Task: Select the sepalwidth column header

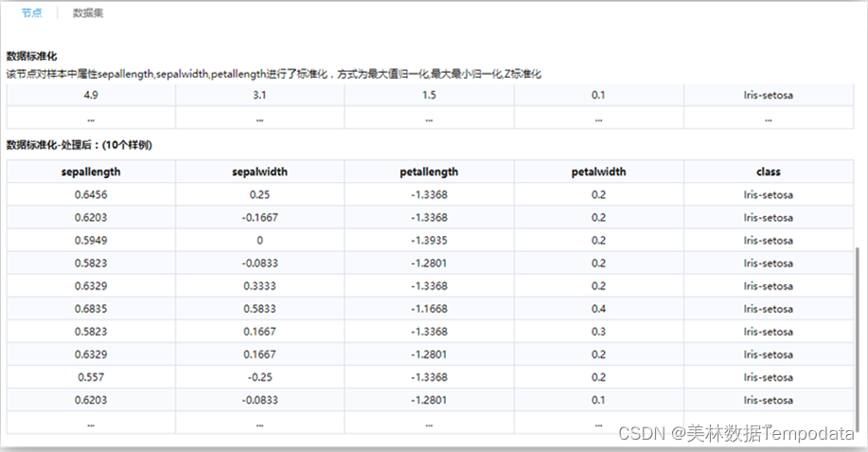Action: coord(259,172)
